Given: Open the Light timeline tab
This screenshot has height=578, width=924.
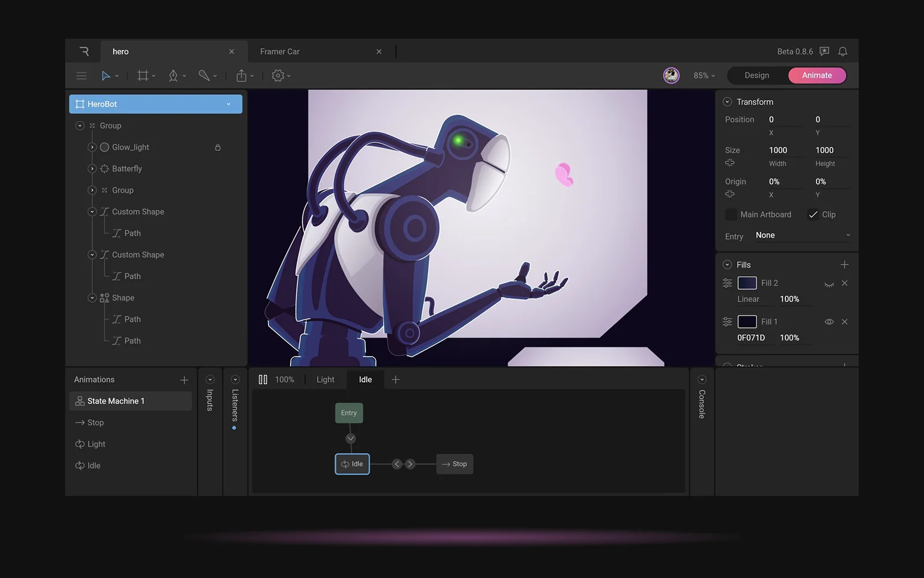Looking at the screenshot, I should (325, 380).
